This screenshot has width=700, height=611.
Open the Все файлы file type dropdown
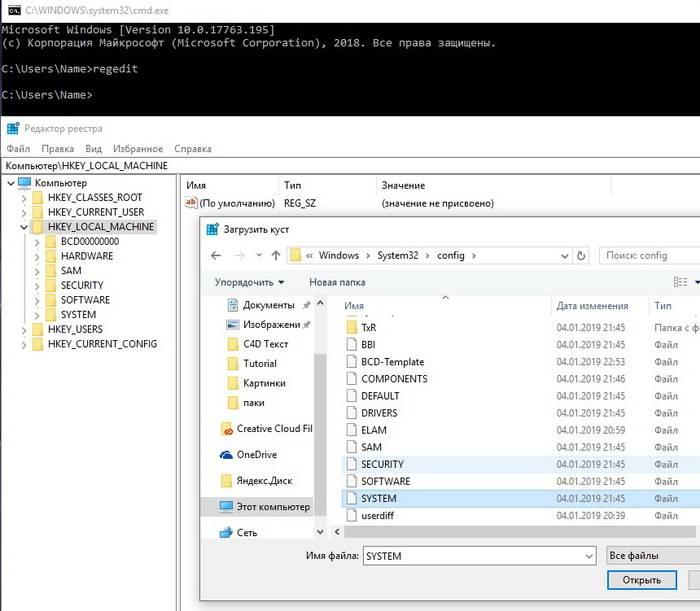click(x=653, y=556)
